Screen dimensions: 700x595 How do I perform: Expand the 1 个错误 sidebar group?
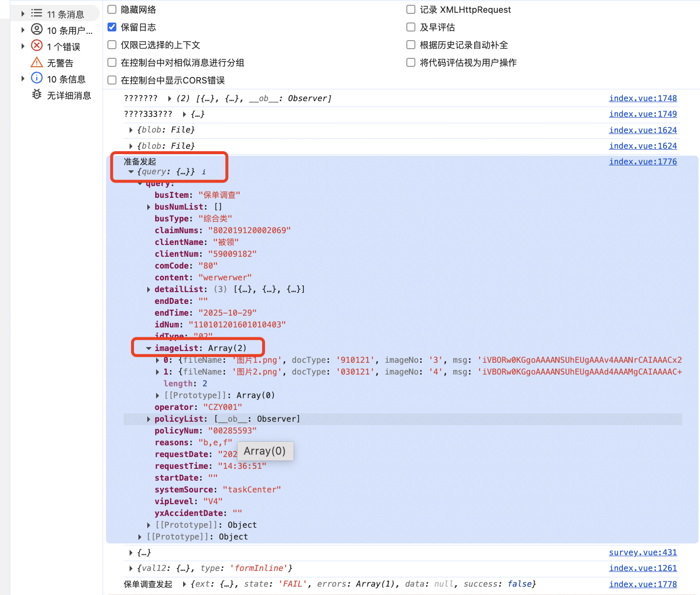tap(23, 46)
